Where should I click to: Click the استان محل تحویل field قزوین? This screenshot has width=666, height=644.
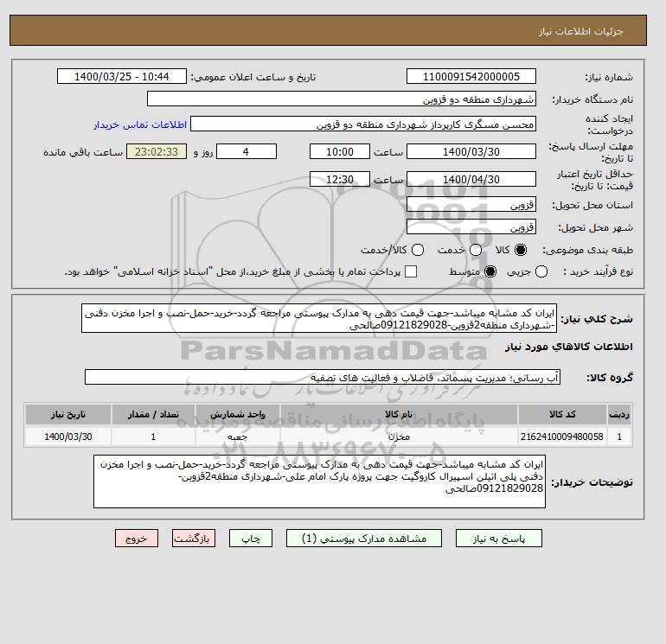tap(471, 205)
